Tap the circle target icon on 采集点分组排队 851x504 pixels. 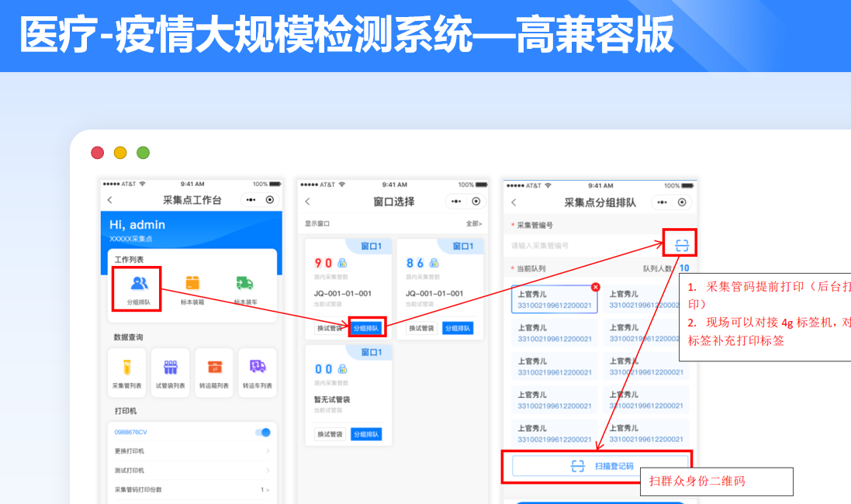coord(682,202)
